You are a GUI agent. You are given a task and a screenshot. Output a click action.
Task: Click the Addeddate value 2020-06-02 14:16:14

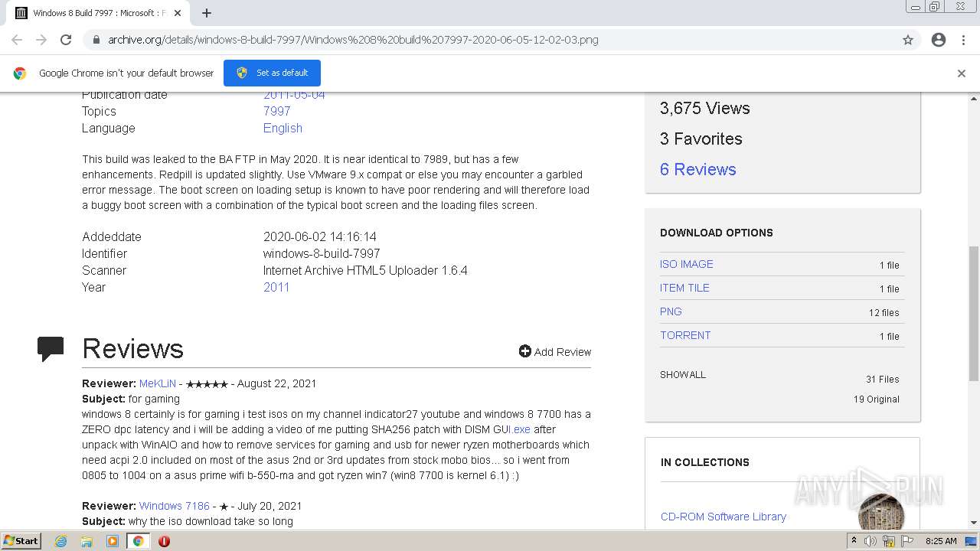point(320,236)
